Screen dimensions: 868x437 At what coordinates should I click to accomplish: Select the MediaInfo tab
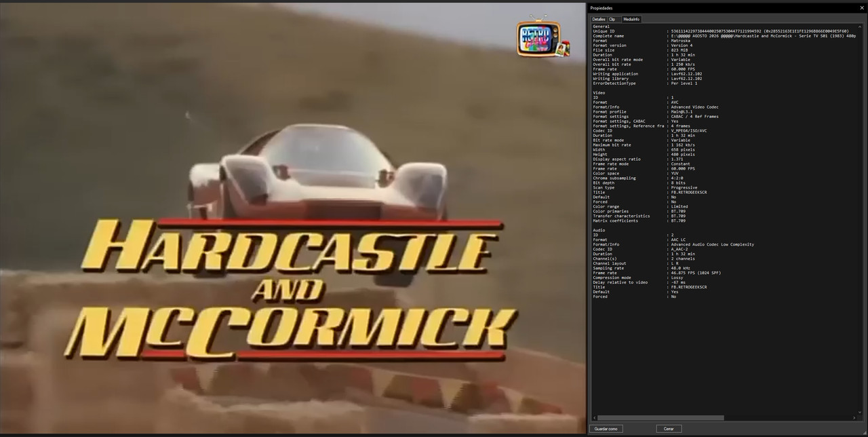click(631, 19)
